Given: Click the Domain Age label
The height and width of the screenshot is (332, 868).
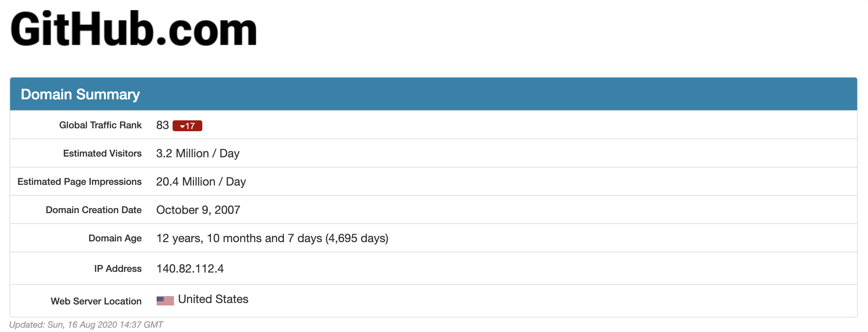Looking at the screenshot, I should (x=115, y=238).
